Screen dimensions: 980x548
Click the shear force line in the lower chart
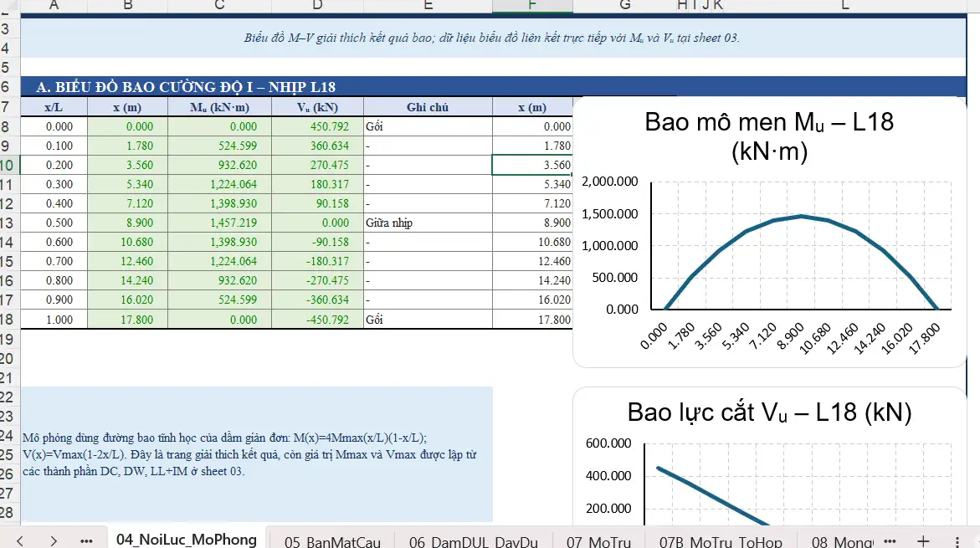(712, 497)
